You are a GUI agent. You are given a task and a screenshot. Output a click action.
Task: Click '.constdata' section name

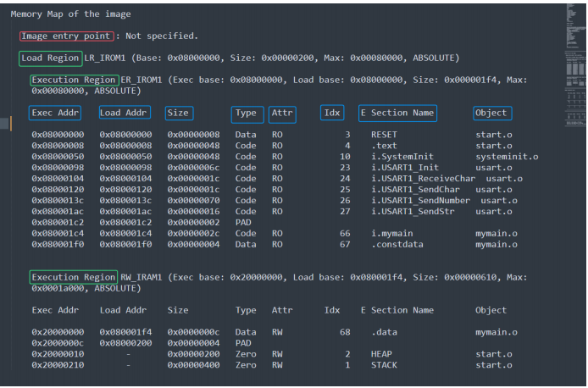click(397, 245)
